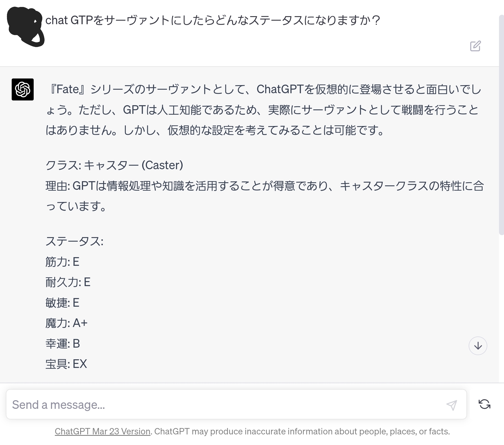
Task: Click the regenerate response icon
Action: click(x=484, y=404)
